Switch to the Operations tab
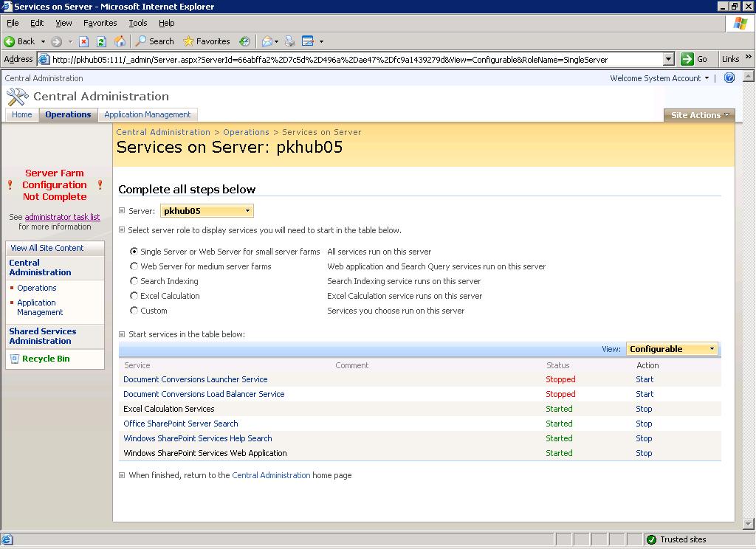The height and width of the screenshot is (549, 756). [x=68, y=114]
